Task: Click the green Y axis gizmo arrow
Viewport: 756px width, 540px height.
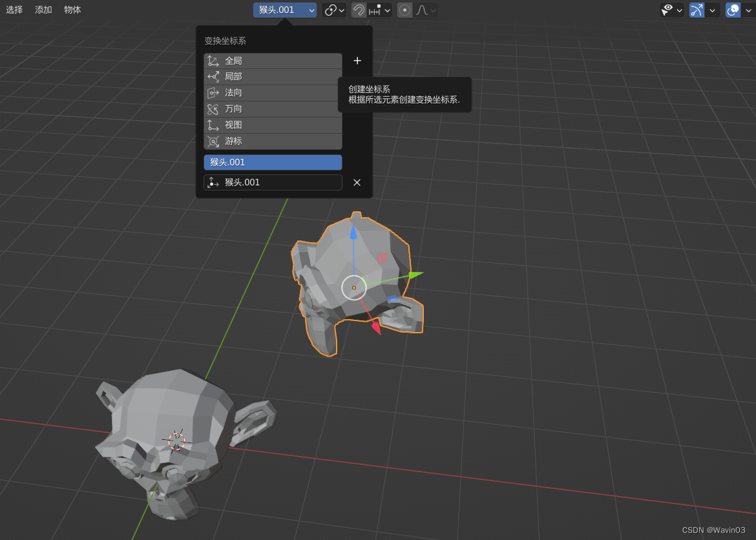Action: click(x=416, y=275)
